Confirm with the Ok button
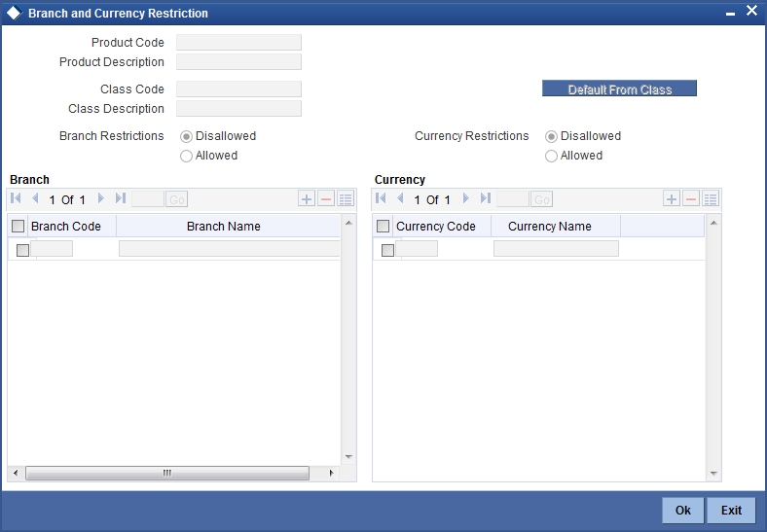 (x=683, y=510)
